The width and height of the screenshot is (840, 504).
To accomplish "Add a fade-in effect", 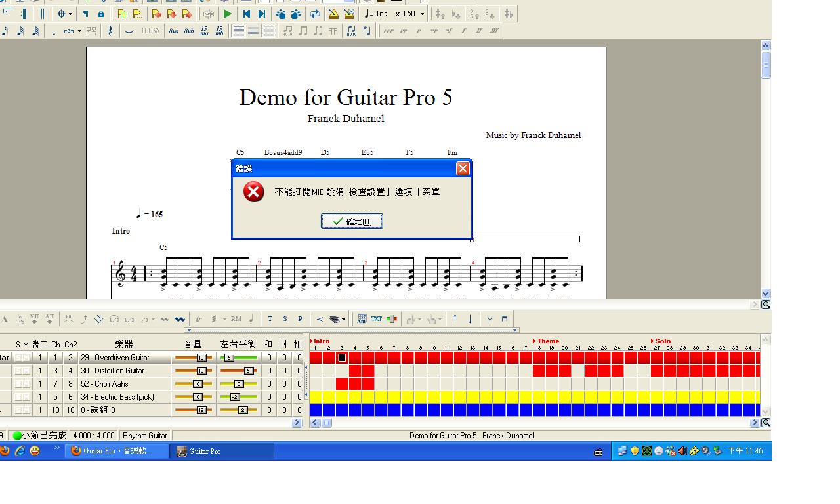I will pyautogui.click(x=320, y=319).
